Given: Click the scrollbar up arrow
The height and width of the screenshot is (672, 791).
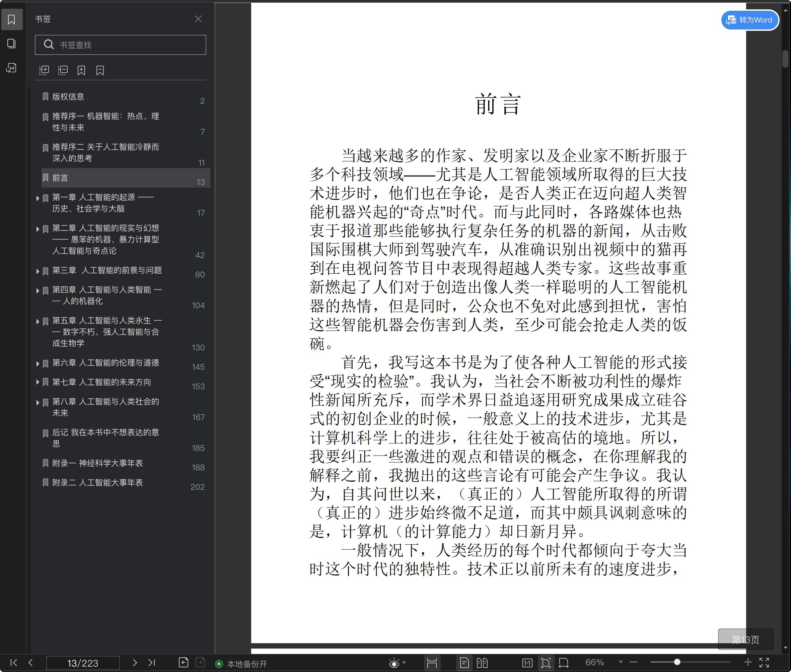Looking at the screenshot, I should tap(785, 10).
